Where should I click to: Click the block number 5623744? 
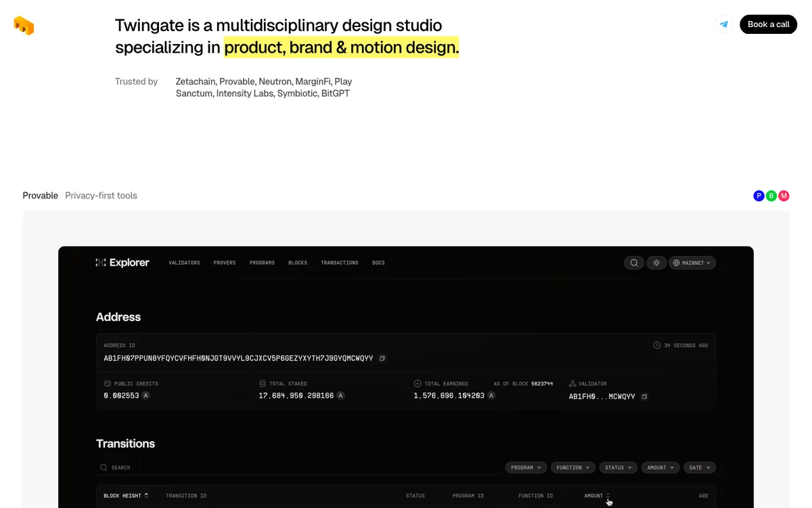[542, 383]
